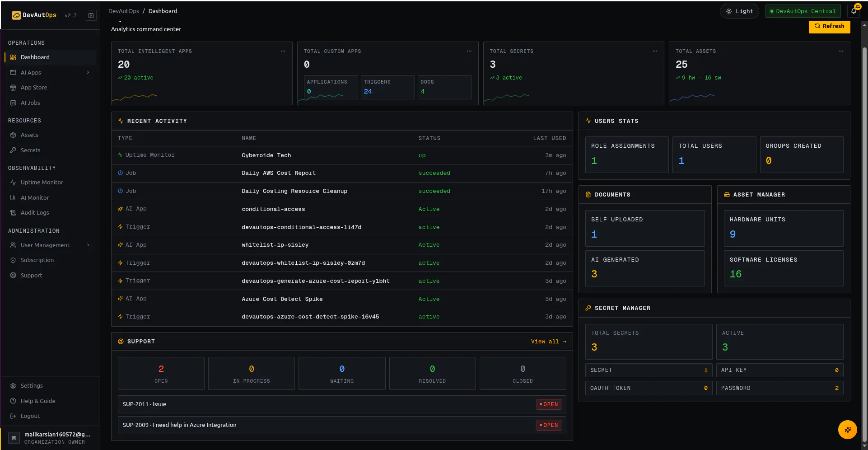The width and height of the screenshot is (868, 450).
Task: Click the In Progress tickets tile
Action: 252,374
